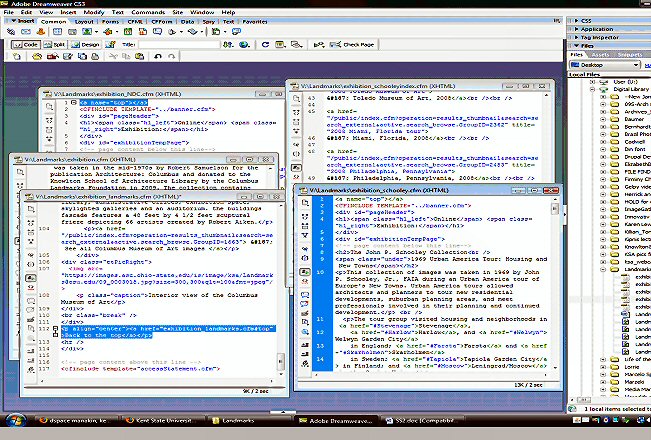Expand the CSS panel group
Screen dimensions: 651x440
pos(576,20)
